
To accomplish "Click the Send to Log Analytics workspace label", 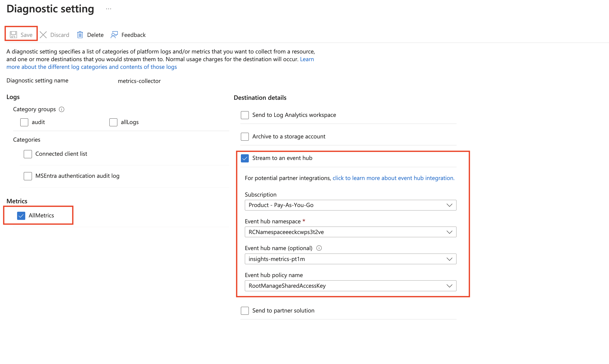I will 294,115.
